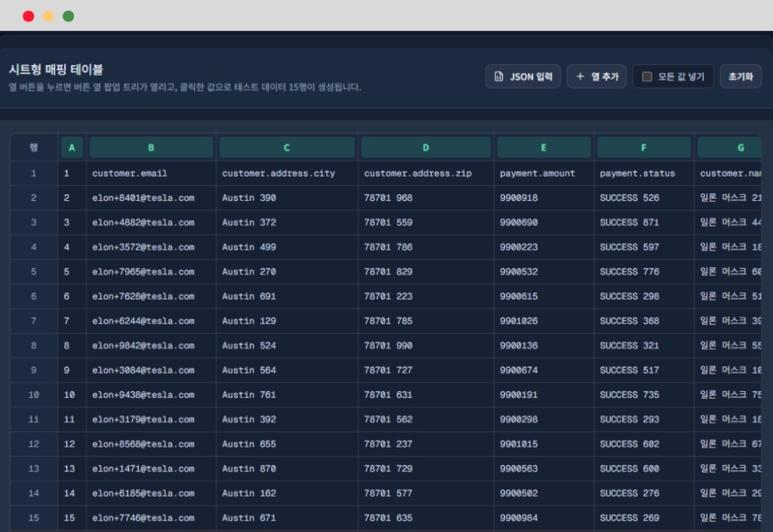Select the SUCCESS 526 cell

click(644, 198)
